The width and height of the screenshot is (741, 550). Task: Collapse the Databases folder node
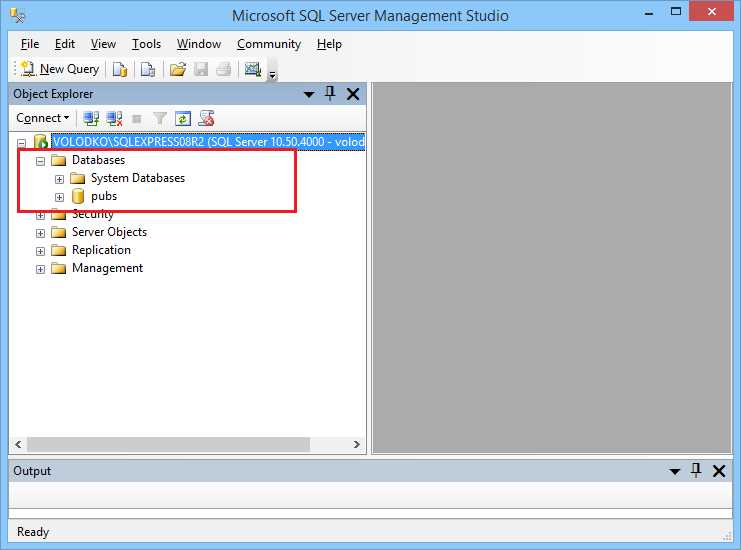[41, 161]
